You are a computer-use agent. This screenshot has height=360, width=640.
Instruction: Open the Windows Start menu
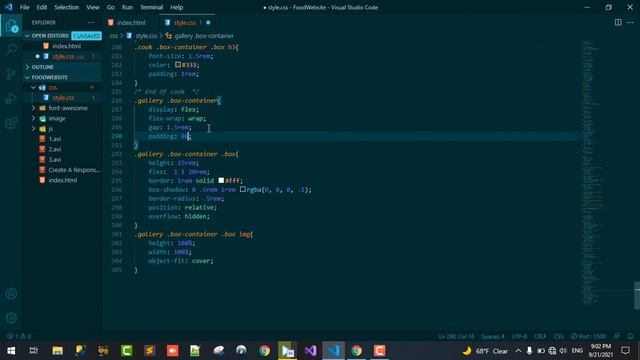pos(11,351)
